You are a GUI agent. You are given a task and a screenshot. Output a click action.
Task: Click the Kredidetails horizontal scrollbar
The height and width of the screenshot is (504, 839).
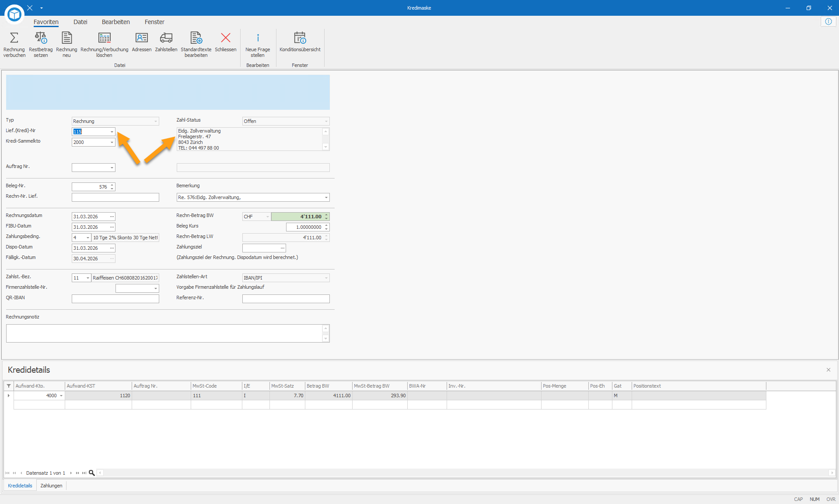pyautogui.click(x=466, y=473)
